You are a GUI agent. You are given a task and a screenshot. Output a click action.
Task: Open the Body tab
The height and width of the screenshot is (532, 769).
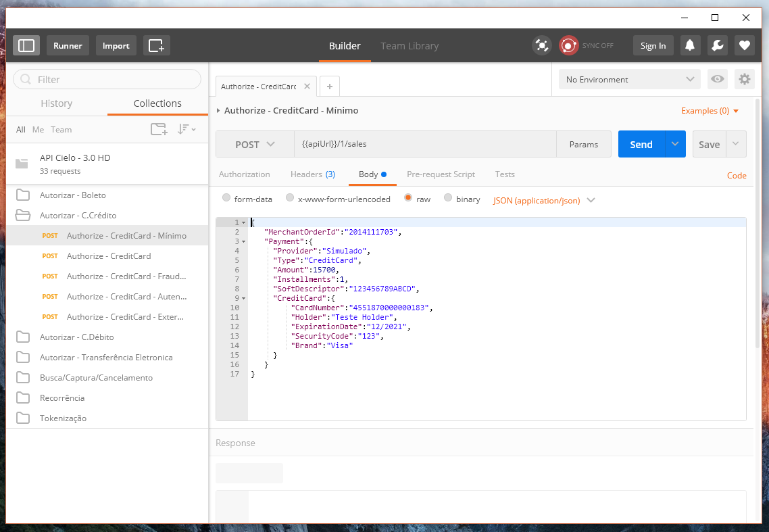372,174
